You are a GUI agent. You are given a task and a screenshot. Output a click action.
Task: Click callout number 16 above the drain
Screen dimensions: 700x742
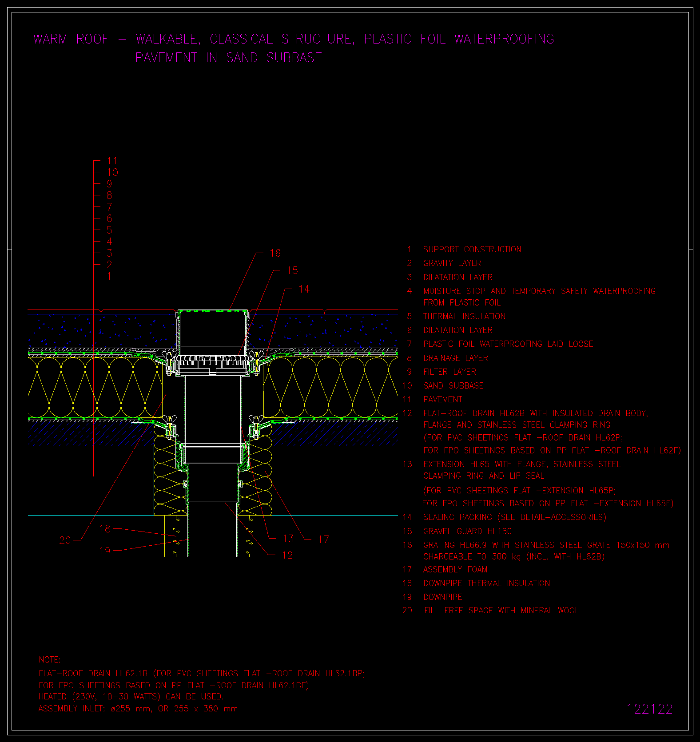(x=275, y=253)
